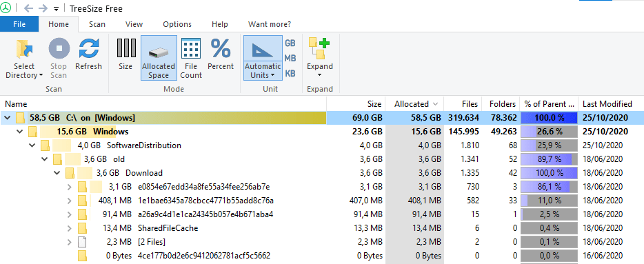Viewport: 644px width, 264px height.
Task: Click folder icon of e0854e67edd34a8fe55a34fee256ab7e
Action: click(83, 187)
